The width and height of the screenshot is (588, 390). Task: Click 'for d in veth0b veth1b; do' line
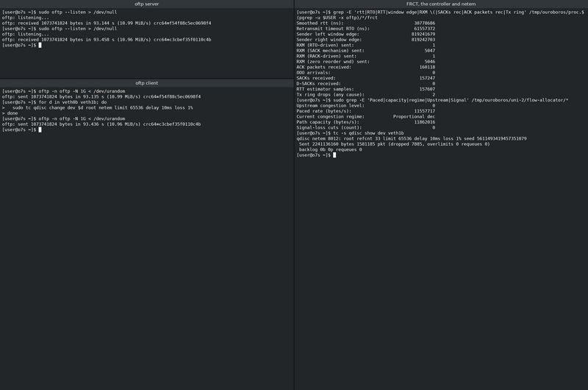pyautogui.click(x=54, y=102)
